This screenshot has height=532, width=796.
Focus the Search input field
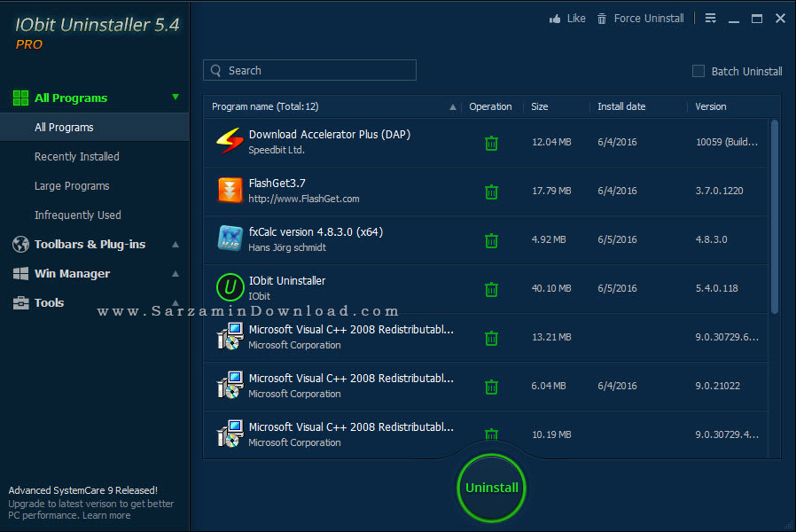tap(309, 71)
